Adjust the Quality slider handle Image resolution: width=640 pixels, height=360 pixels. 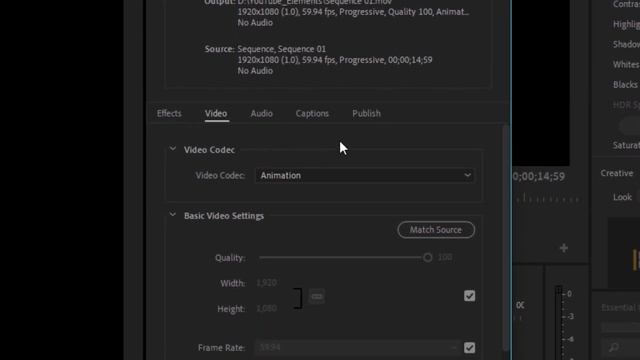click(x=427, y=258)
